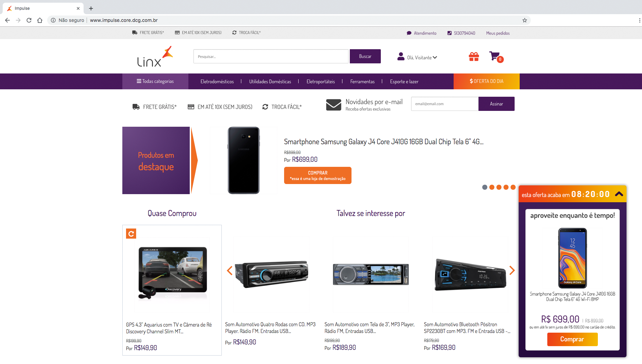Click the browser address bar URL
This screenshot has height=364, width=642.
124,20
